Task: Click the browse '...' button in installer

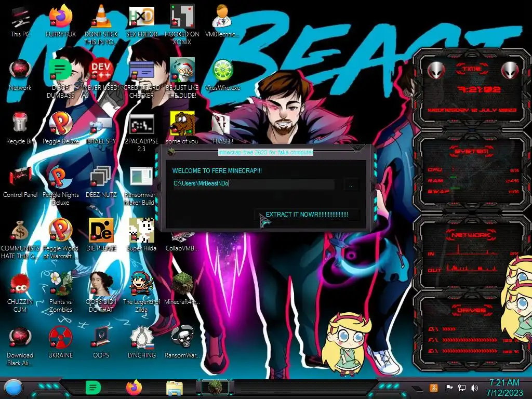Action: coord(352,185)
